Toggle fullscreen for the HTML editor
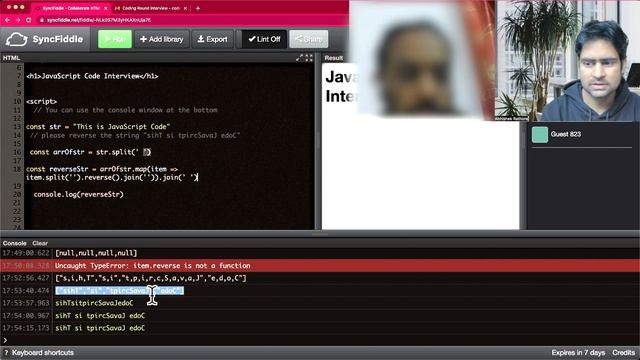The image size is (640, 360). pos(309,58)
